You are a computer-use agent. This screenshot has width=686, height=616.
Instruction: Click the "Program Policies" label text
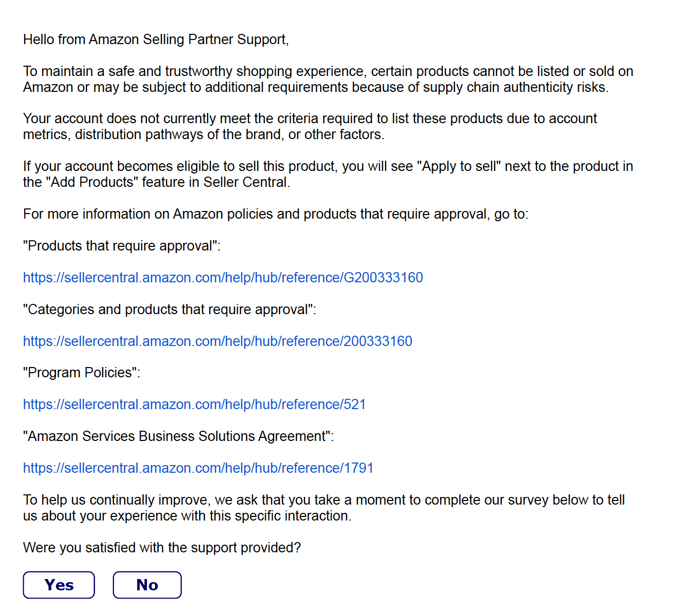click(81, 373)
